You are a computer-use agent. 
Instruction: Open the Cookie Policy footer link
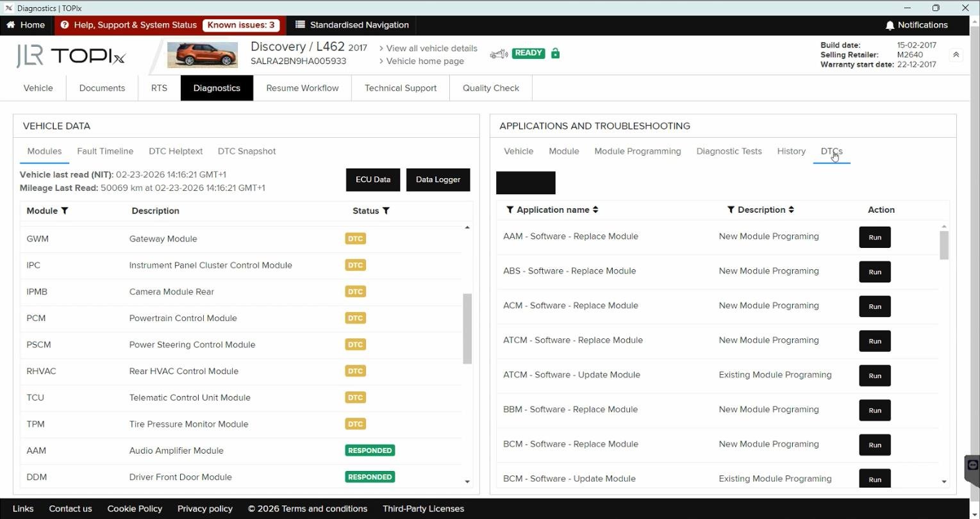pyautogui.click(x=135, y=509)
